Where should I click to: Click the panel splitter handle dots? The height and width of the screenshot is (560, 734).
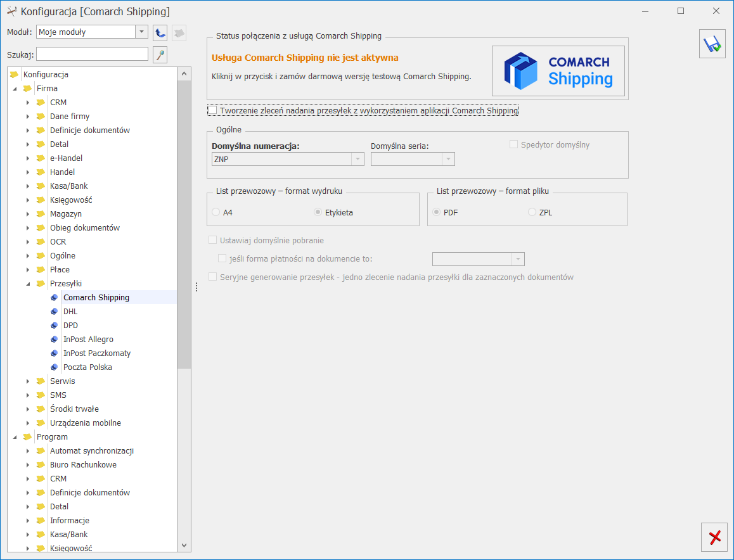point(196,287)
